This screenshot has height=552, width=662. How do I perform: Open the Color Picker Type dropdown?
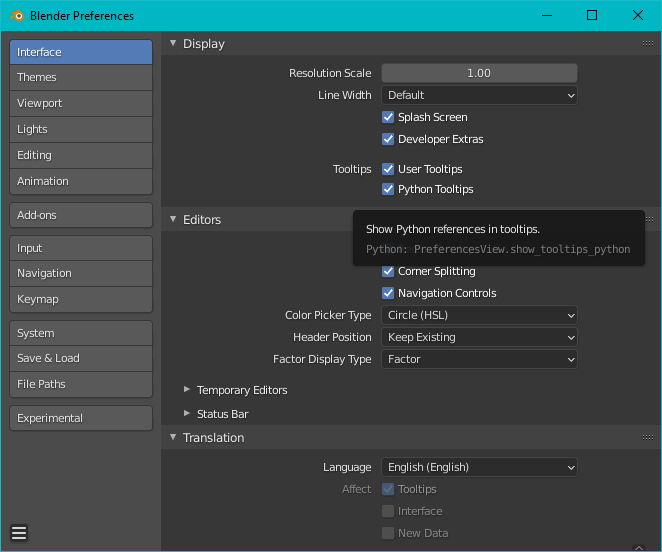(479, 315)
